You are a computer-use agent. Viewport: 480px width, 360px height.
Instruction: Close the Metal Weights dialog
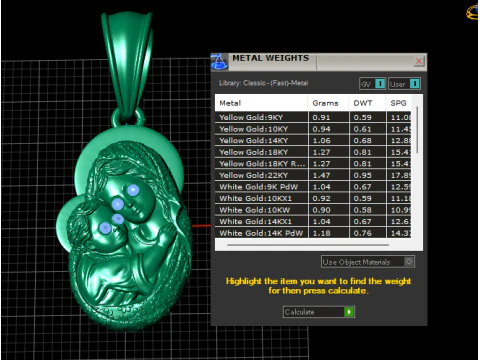[419, 61]
